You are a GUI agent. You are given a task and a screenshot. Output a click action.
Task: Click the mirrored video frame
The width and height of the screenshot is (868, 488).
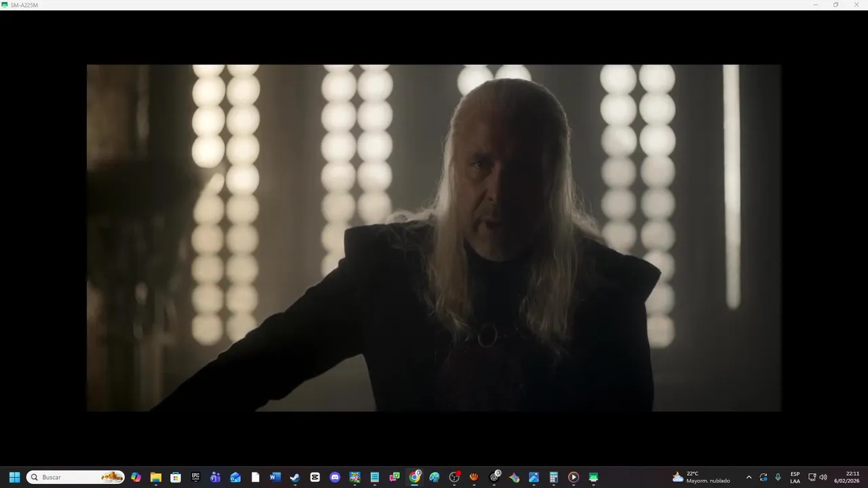click(434, 238)
